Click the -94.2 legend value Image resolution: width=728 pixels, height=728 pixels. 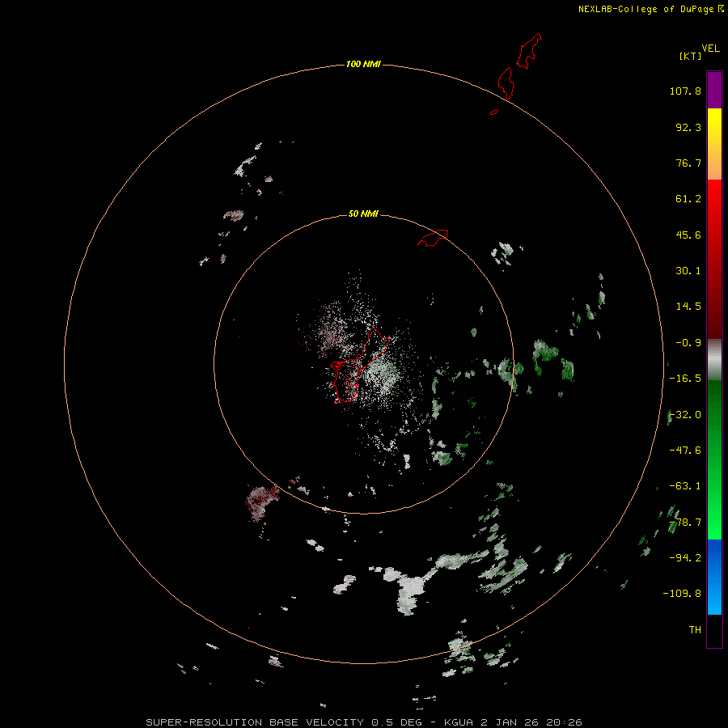[x=685, y=557]
